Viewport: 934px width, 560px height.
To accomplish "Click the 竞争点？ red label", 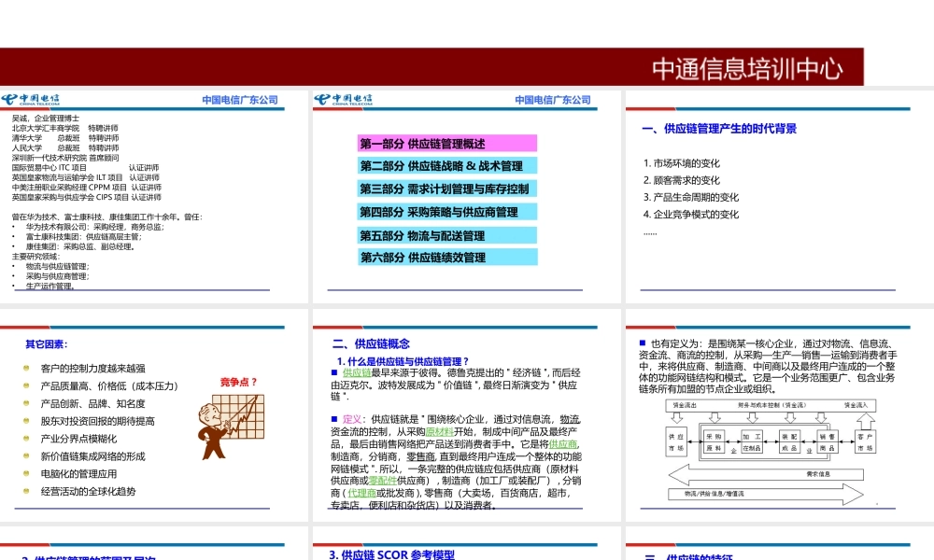I will point(238,382).
